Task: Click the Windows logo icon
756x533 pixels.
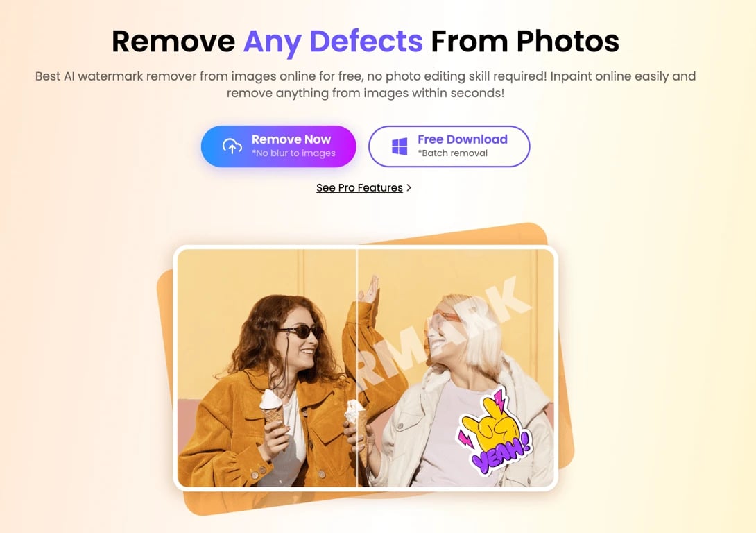Action: [x=400, y=146]
